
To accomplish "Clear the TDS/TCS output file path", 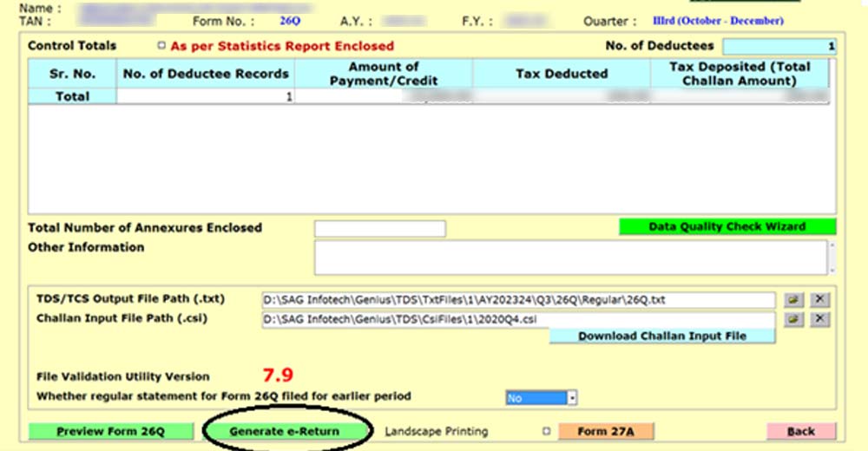I will pyautogui.click(x=819, y=299).
